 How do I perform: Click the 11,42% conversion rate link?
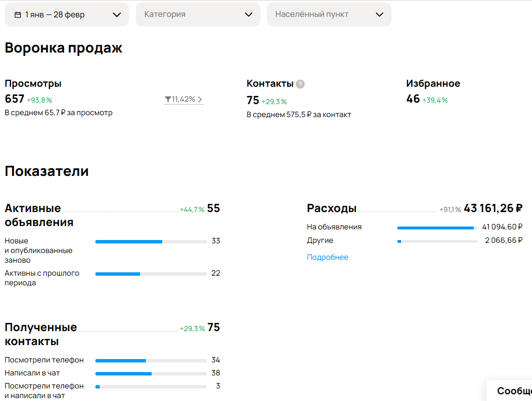[184, 99]
